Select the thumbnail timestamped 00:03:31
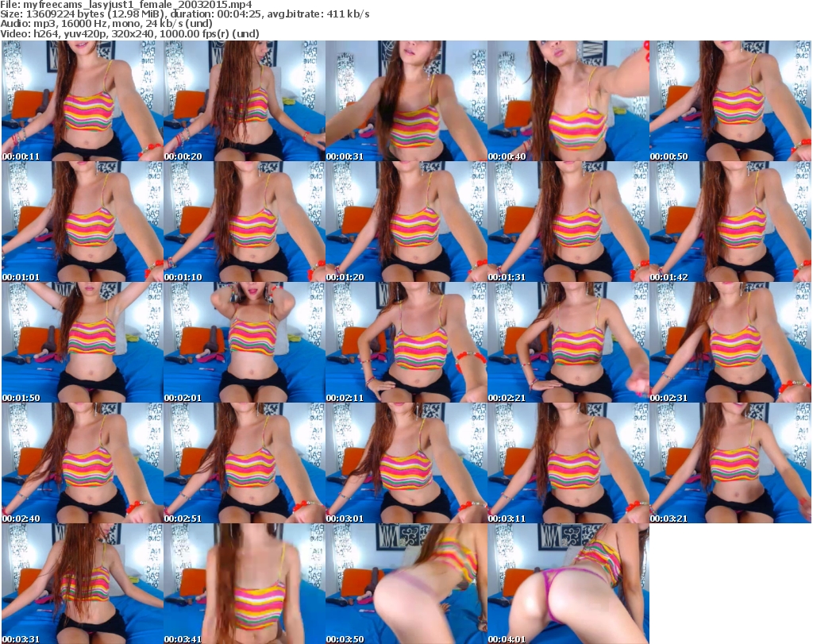The height and width of the screenshot is (644, 813). pyautogui.click(x=83, y=584)
